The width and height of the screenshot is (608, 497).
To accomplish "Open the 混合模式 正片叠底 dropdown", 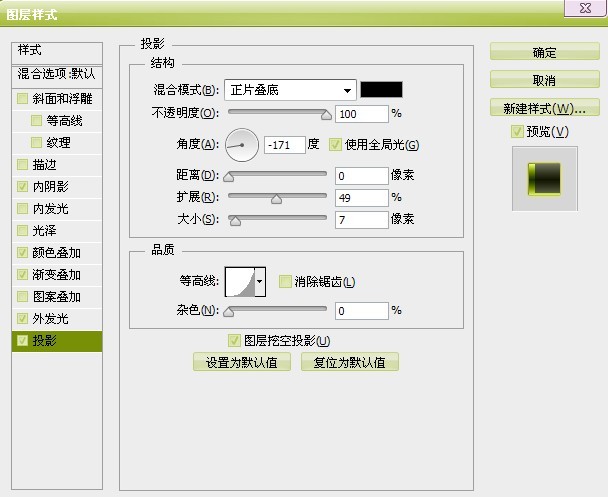I will click(x=290, y=90).
